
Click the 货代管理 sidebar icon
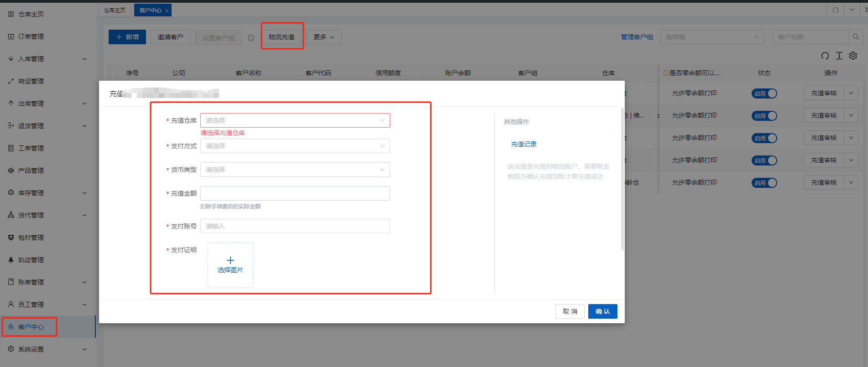coord(11,215)
